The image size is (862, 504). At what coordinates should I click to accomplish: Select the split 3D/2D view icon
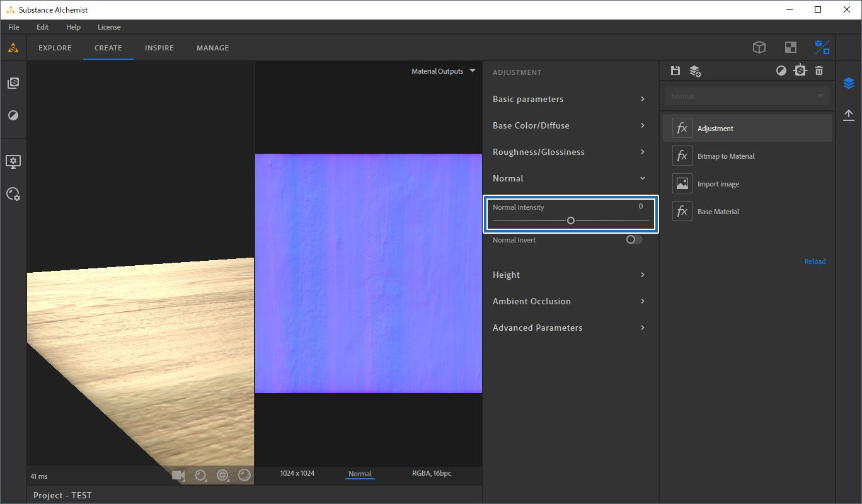coord(822,47)
